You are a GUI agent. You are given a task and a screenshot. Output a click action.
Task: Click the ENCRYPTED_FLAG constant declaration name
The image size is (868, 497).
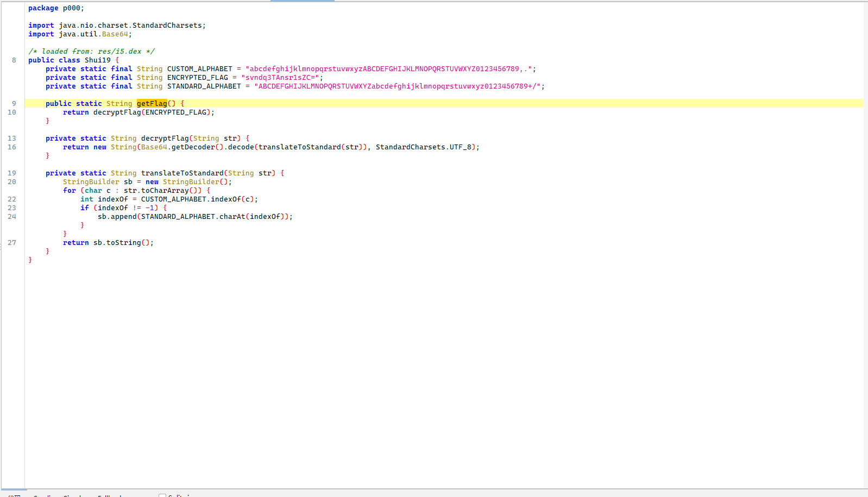tap(198, 77)
